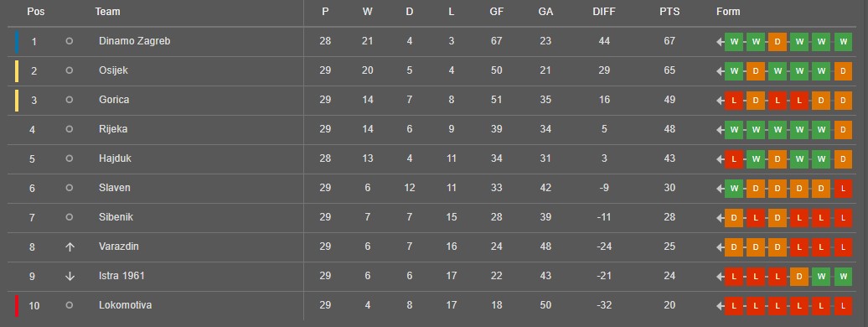Sort table by PTS column header

[669, 12]
